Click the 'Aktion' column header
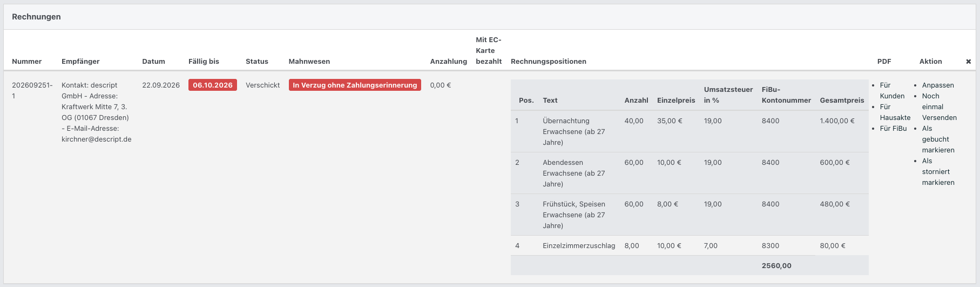Screen dimensions: 980x287 pyautogui.click(x=930, y=62)
